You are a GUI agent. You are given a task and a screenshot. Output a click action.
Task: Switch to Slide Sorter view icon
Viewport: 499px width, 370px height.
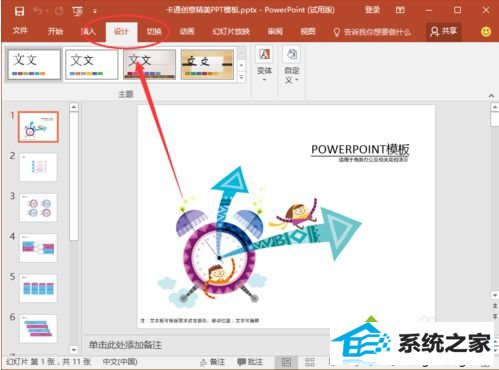310,362
